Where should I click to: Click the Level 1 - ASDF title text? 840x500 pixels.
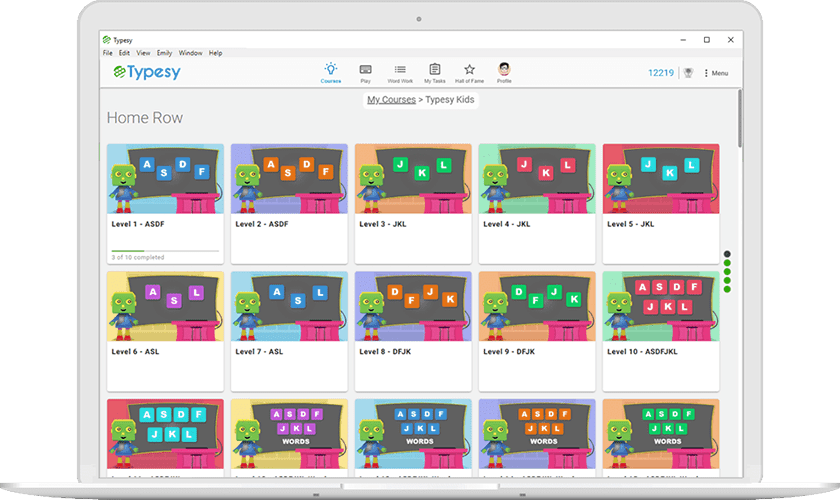pyautogui.click(x=138, y=224)
